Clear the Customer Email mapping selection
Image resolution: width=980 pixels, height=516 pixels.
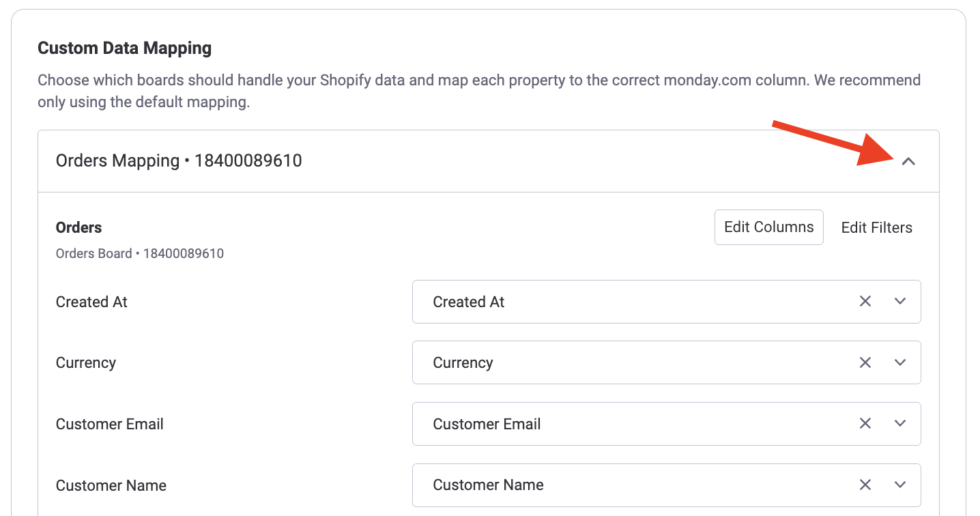click(x=865, y=424)
